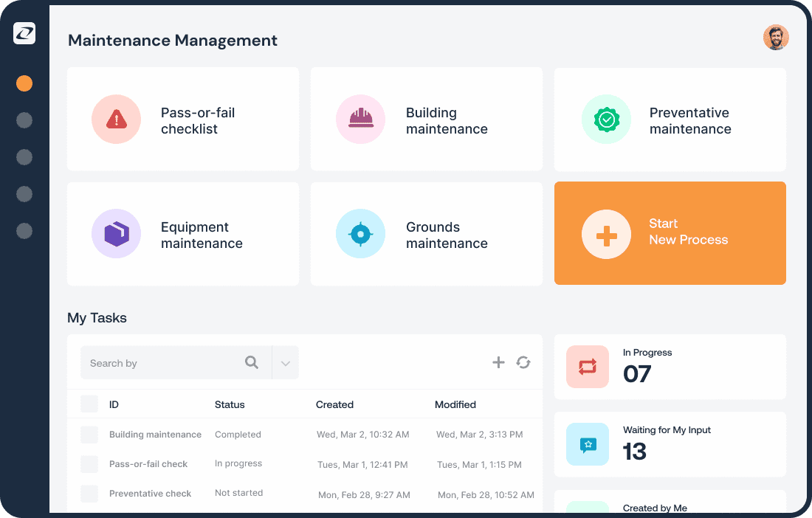Select the Preventative check row checkbox
The width and height of the screenshot is (812, 518).
[x=89, y=494]
